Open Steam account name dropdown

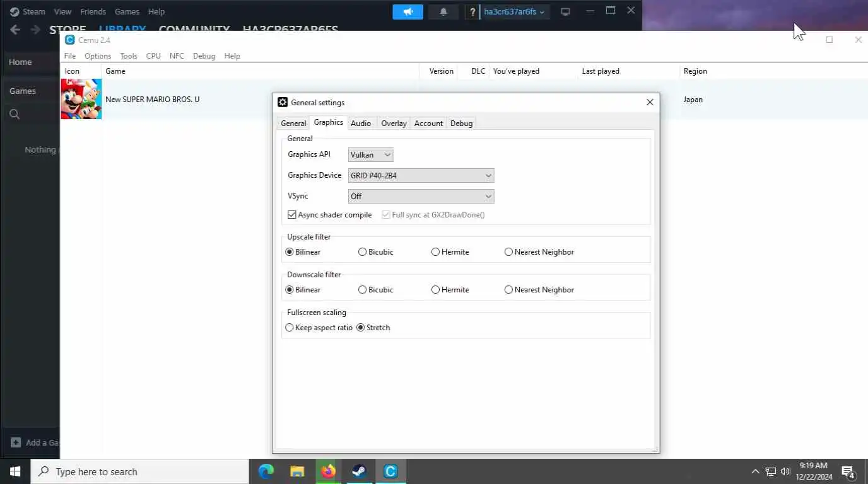(x=514, y=11)
